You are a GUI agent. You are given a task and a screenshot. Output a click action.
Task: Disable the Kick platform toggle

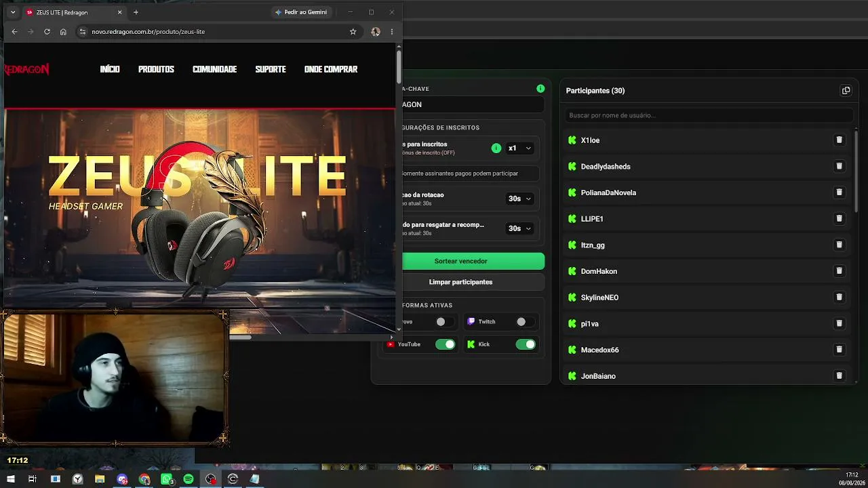tap(526, 344)
